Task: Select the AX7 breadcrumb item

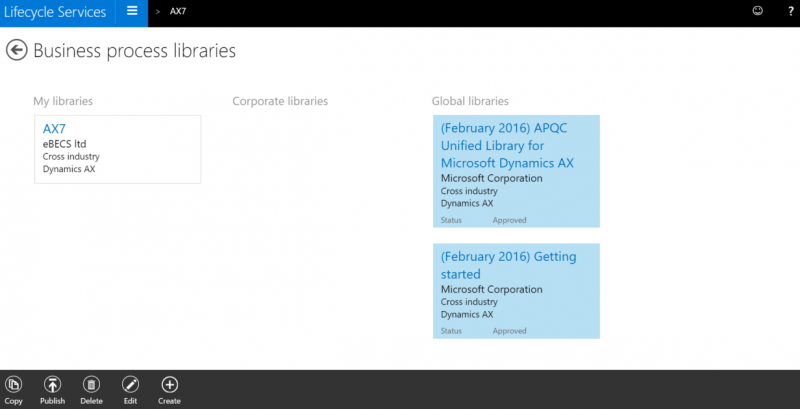Action: (x=178, y=11)
